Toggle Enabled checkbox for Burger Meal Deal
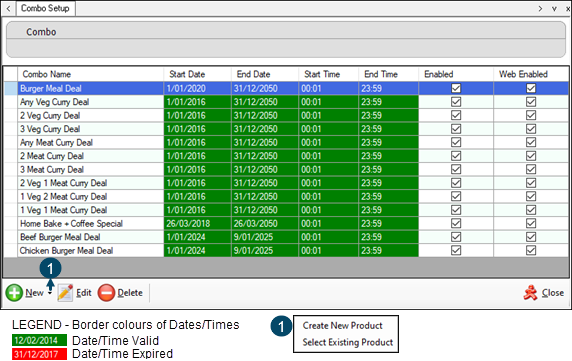The height and width of the screenshot is (361, 572). coord(456,88)
